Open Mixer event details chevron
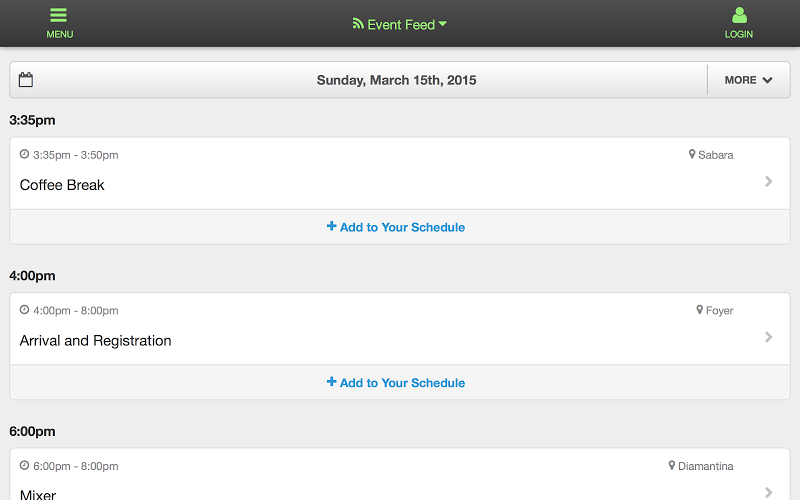The image size is (800, 500). click(x=768, y=492)
